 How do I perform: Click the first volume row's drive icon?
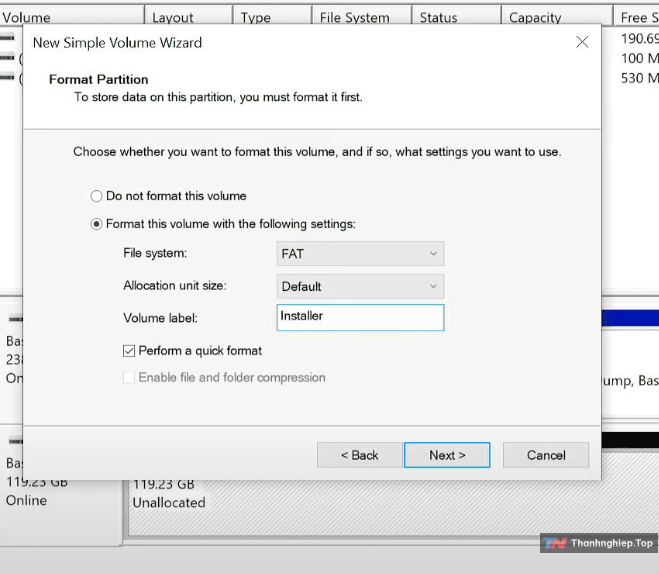click(x=7, y=38)
